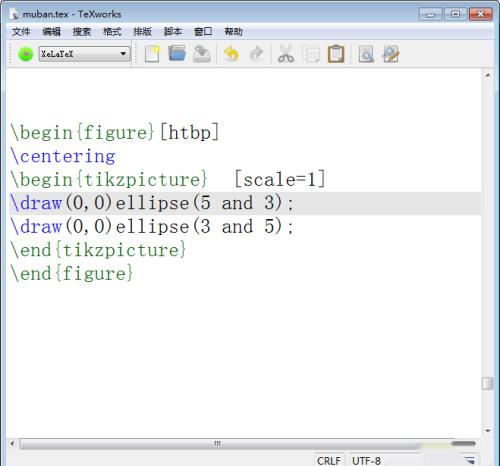Save the document with save icon
This screenshot has height=466, width=500.
pos(202,54)
